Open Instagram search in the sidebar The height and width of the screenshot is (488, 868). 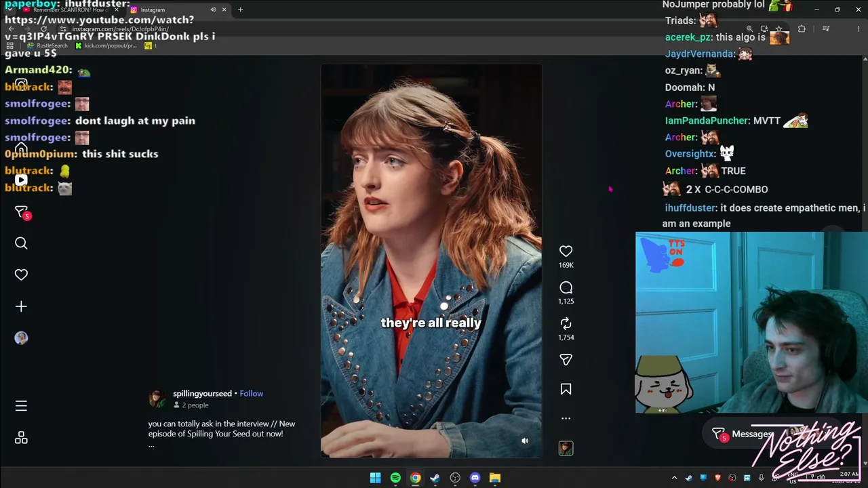(21, 243)
